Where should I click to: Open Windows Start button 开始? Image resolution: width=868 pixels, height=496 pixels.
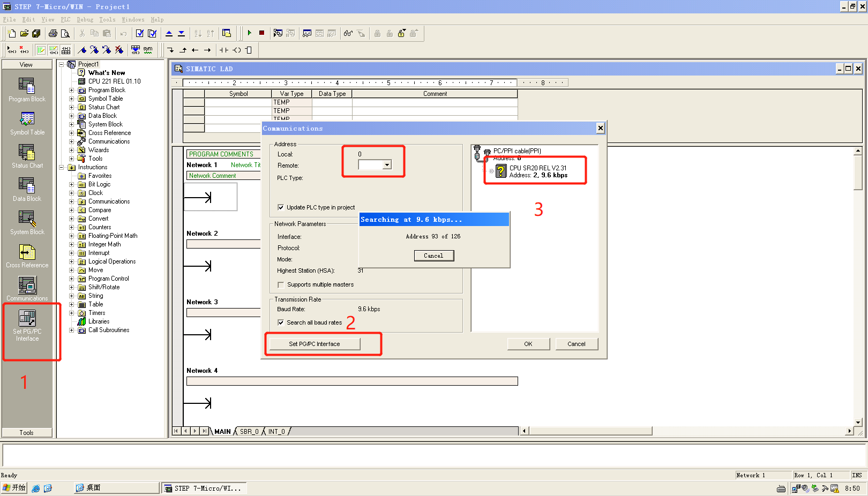[x=14, y=487]
